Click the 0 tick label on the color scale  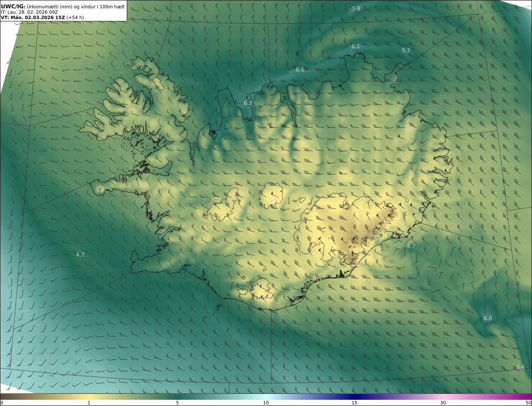pyautogui.click(x=2, y=403)
